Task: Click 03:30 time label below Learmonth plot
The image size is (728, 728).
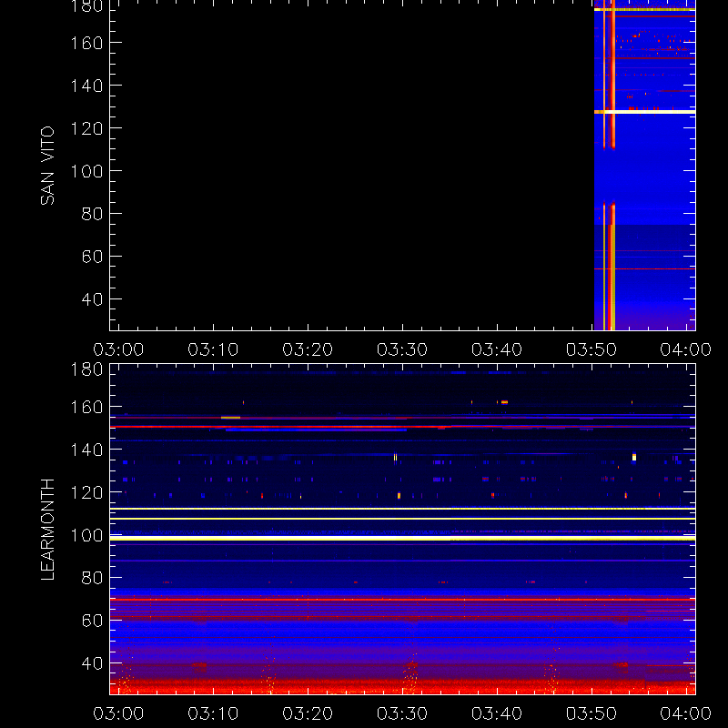Action: (x=402, y=713)
